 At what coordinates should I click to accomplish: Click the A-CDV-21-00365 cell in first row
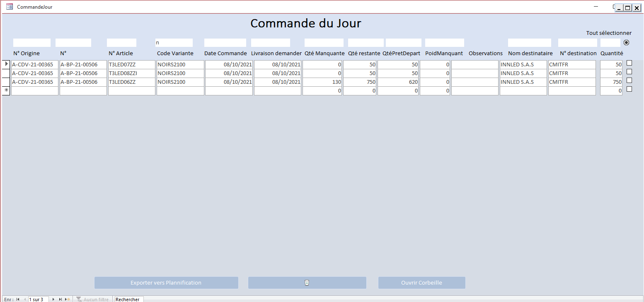pos(35,65)
